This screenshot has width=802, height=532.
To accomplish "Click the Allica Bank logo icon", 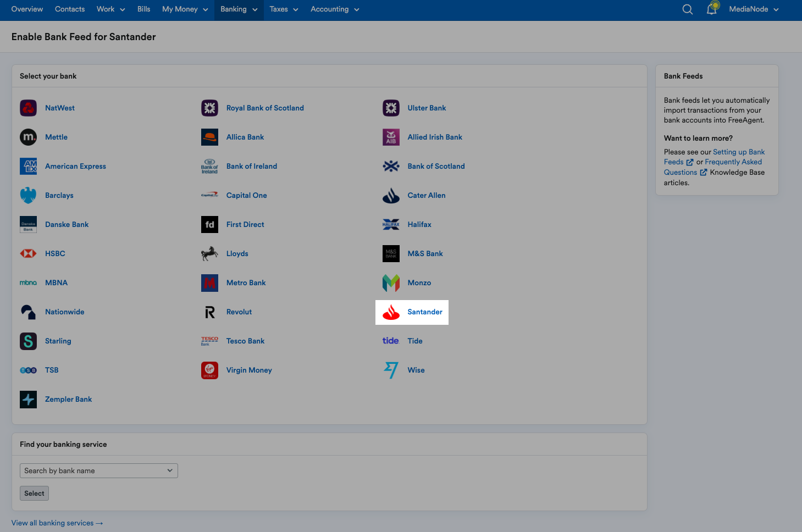I will tap(209, 137).
